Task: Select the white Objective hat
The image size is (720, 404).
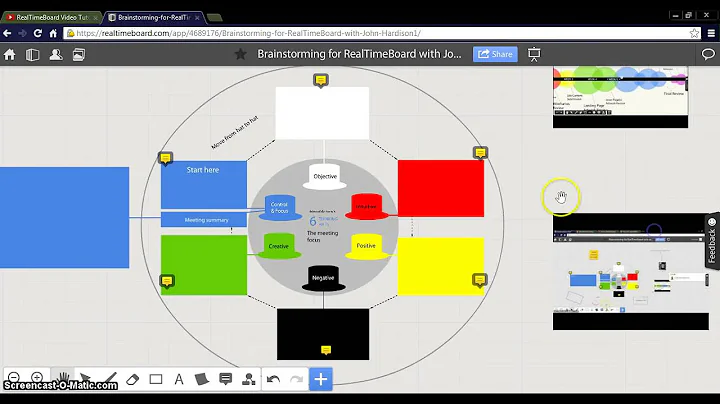Action: [325, 176]
